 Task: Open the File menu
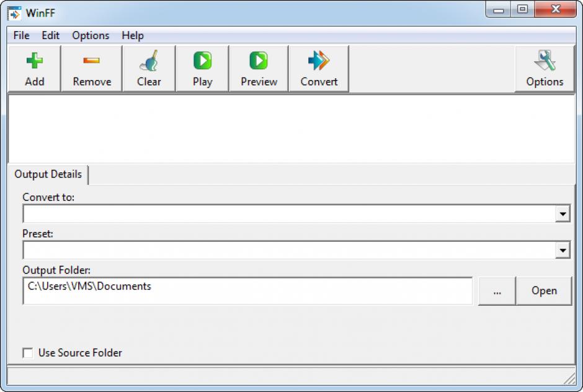coord(21,35)
